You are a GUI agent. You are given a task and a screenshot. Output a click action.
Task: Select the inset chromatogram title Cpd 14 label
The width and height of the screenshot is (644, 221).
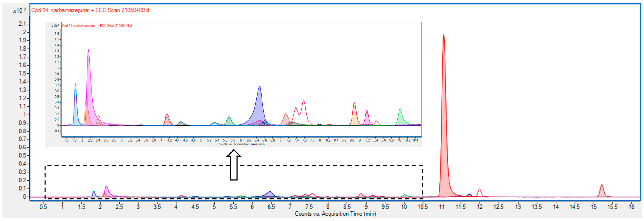pyautogui.click(x=97, y=26)
